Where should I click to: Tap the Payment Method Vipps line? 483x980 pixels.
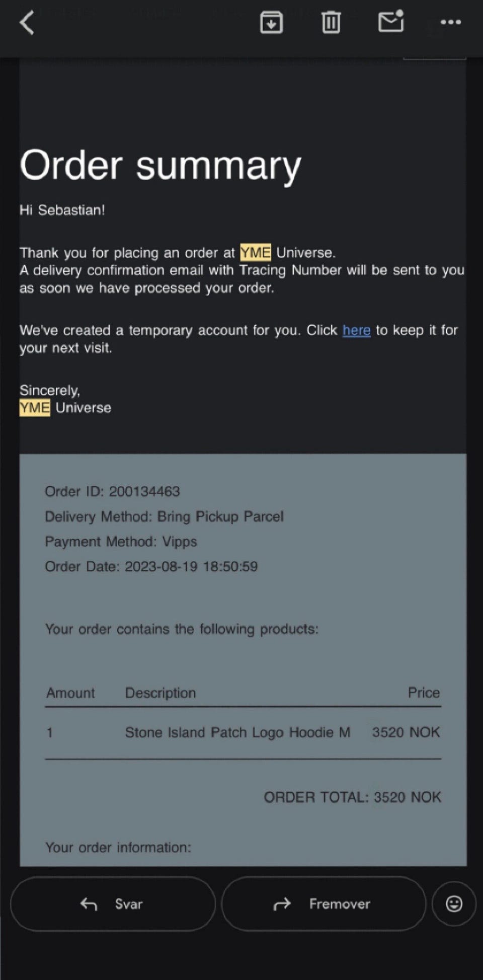point(121,542)
